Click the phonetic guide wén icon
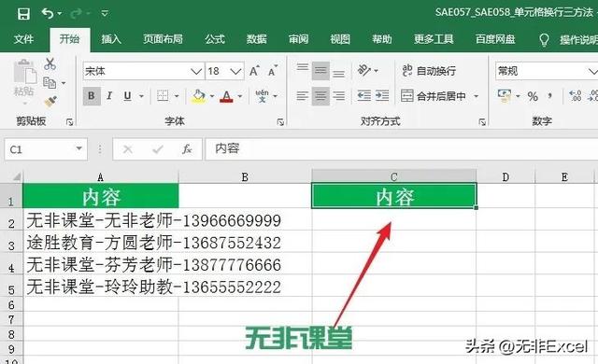 coord(262,96)
